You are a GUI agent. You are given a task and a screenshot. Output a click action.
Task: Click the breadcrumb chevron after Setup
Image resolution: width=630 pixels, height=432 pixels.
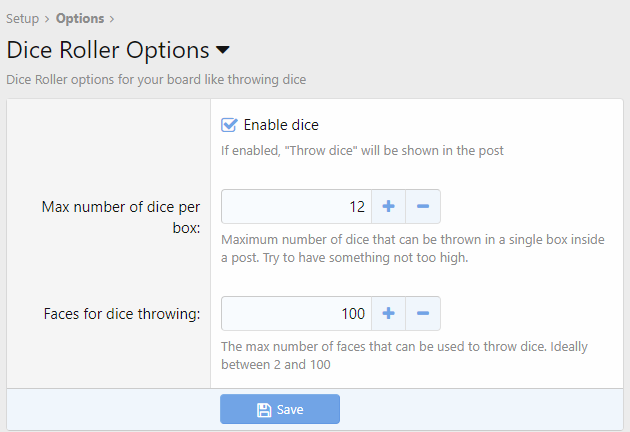(x=47, y=18)
